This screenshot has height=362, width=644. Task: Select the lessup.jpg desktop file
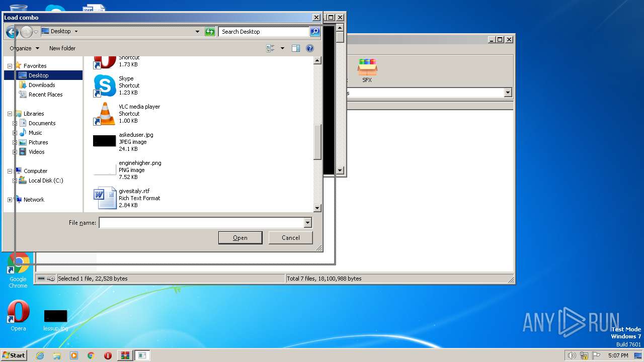55,320
